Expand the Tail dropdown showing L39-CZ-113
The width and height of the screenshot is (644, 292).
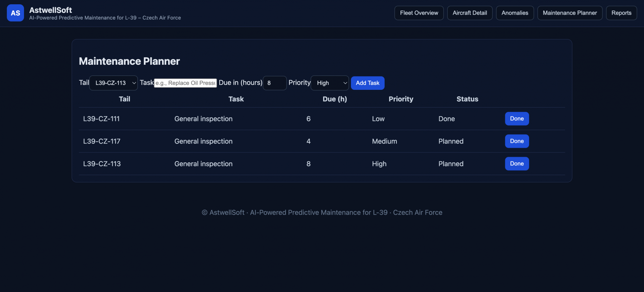[x=113, y=83]
